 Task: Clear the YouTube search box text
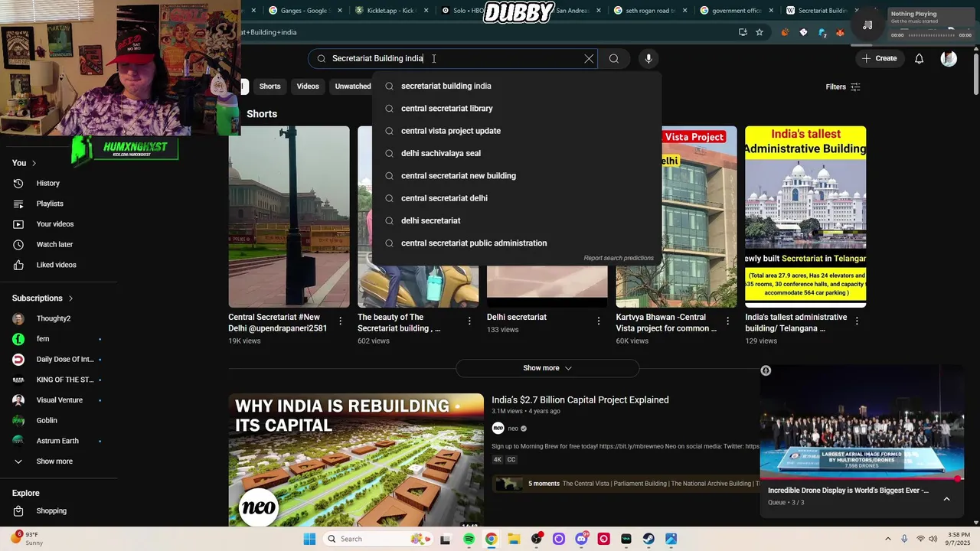(589, 58)
